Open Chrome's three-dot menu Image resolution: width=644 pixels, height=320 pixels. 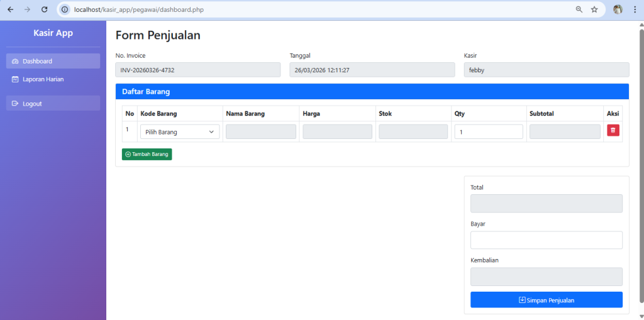tap(635, 9)
